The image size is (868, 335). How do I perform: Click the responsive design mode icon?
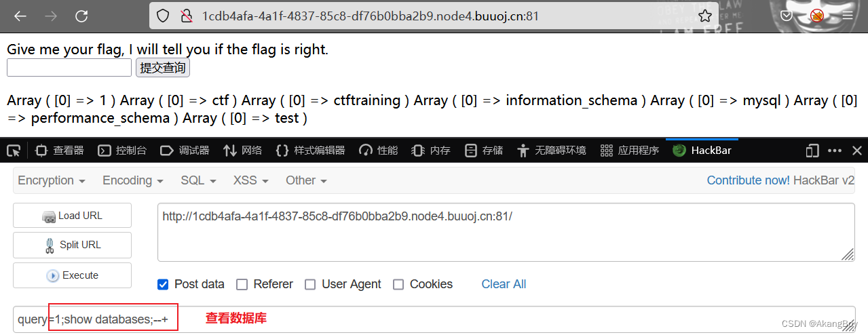coord(812,151)
